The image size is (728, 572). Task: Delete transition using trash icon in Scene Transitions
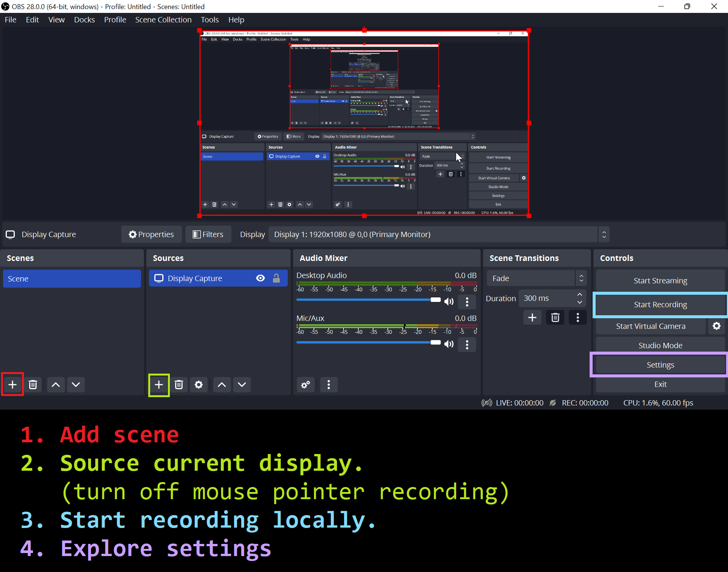[555, 317]
